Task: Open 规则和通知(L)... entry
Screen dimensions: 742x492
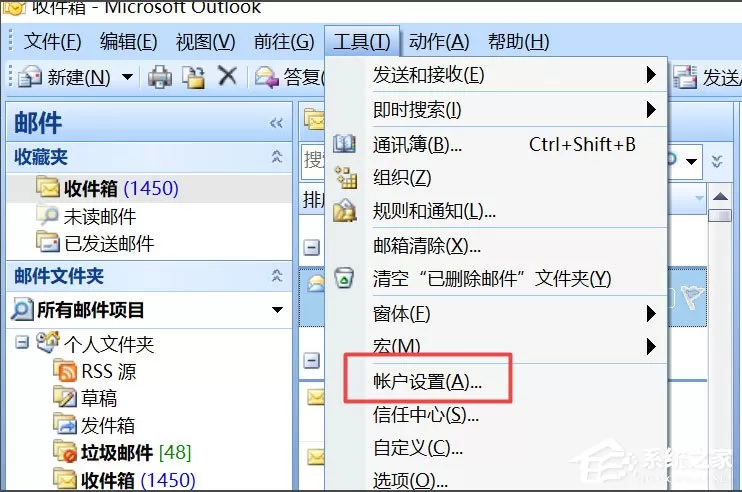Action: coord(495,211)
